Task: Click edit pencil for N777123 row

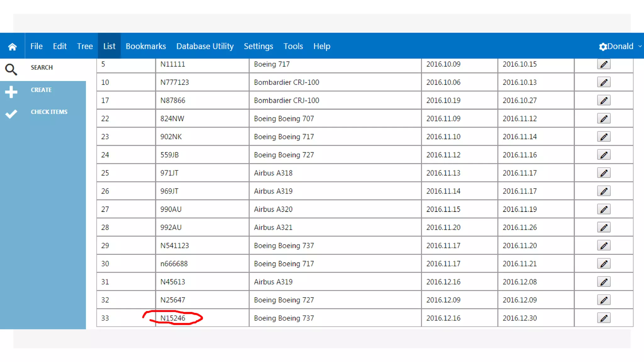Action: (603, 82)
